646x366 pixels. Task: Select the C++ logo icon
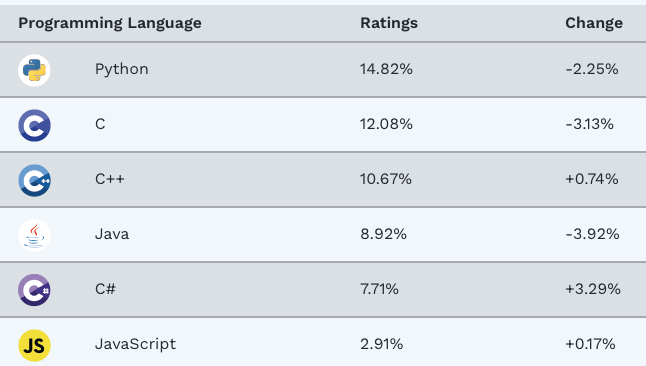[34, 181]
